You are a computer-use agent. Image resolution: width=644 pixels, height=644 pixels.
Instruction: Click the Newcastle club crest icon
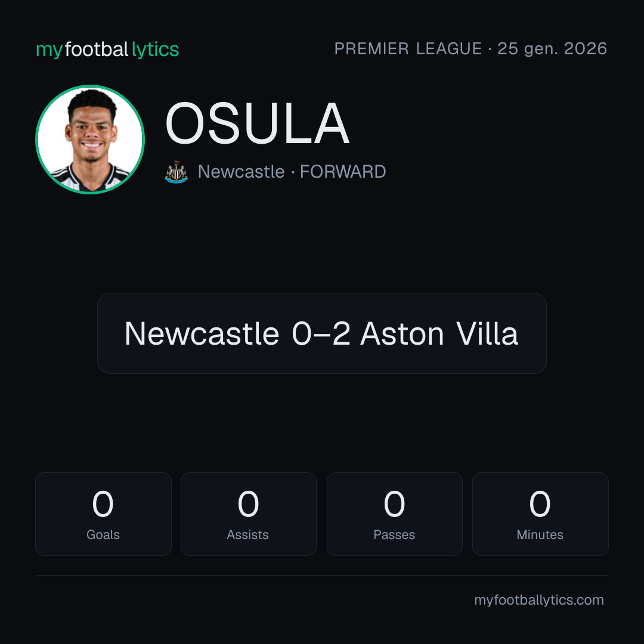pos(176,172)
